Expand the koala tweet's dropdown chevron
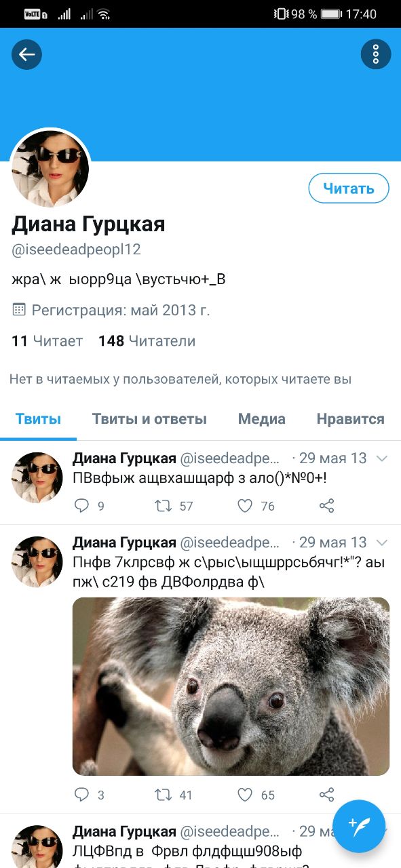The image size is (401, 868). click(382, 542)
